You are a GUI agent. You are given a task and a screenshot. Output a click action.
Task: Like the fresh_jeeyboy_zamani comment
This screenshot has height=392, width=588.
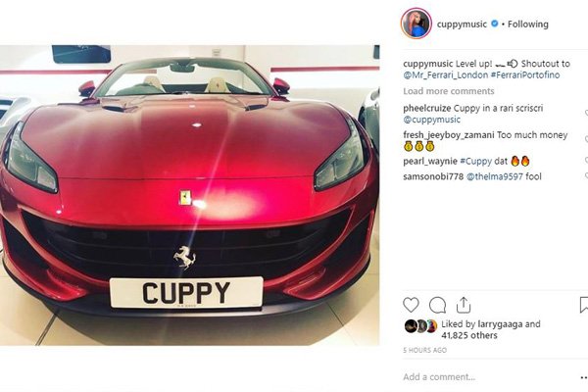pyautogui.click(x=586, y=139)
